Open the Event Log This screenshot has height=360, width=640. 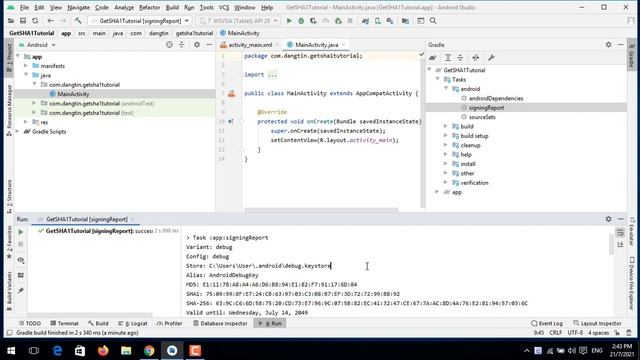pyautogui.click(x=547, y=323)
